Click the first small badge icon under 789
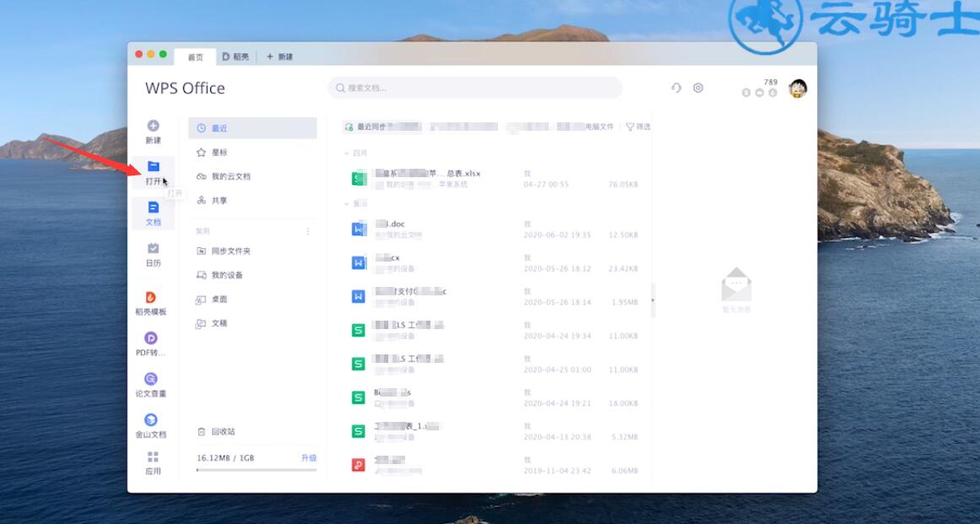Image resolution: width=980 pixels, height=524 pixels. 746,93
